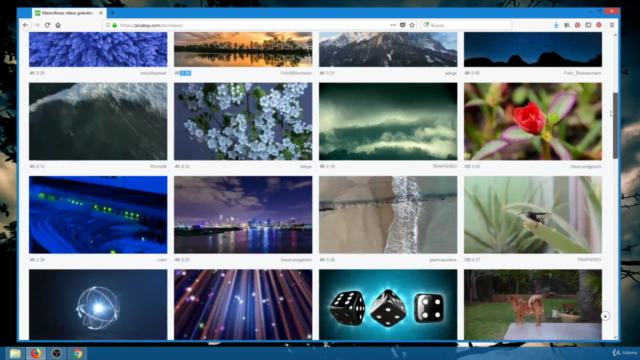Screen dimensions: 640x360
Task: Open the Firefox library icon
Action: tap(567, 25)
